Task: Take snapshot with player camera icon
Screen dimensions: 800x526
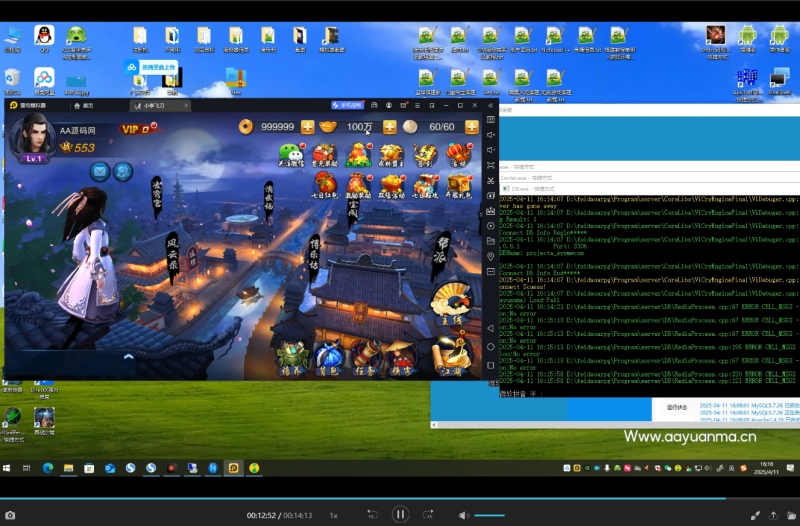Action: click(x=10, y=515)
